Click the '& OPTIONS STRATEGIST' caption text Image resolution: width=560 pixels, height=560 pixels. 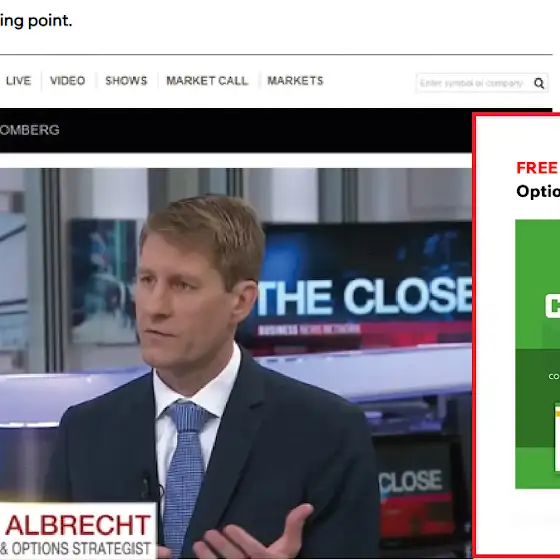76,548
